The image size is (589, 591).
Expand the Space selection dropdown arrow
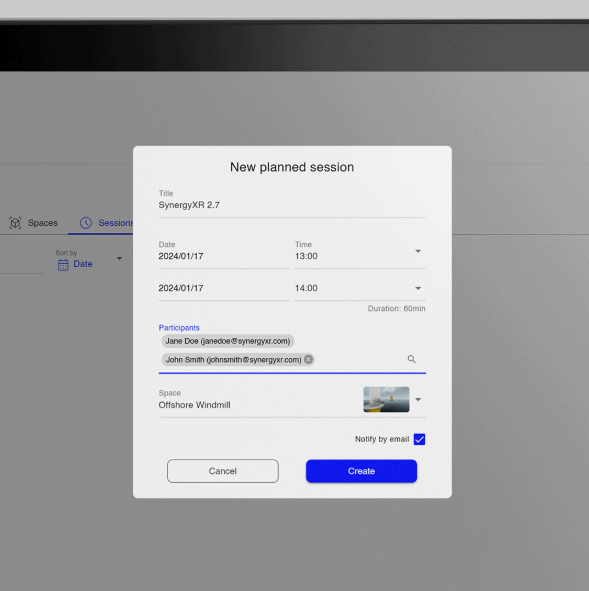click(418, 400)
